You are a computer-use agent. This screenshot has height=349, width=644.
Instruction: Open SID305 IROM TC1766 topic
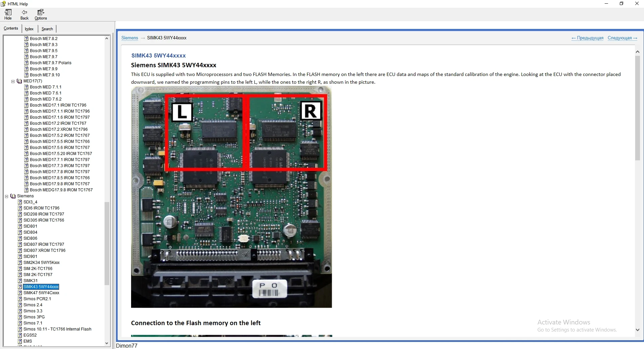coord(44,220)
